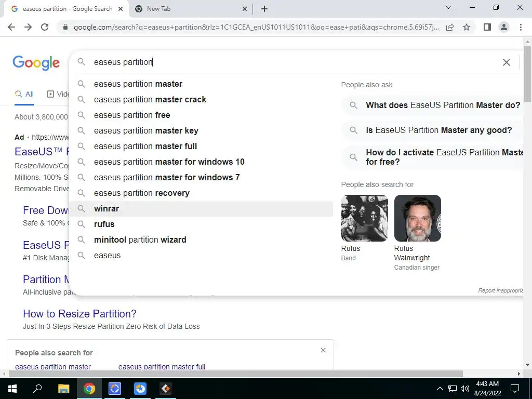Open clock showing 4:43 AM

point(487,389)
